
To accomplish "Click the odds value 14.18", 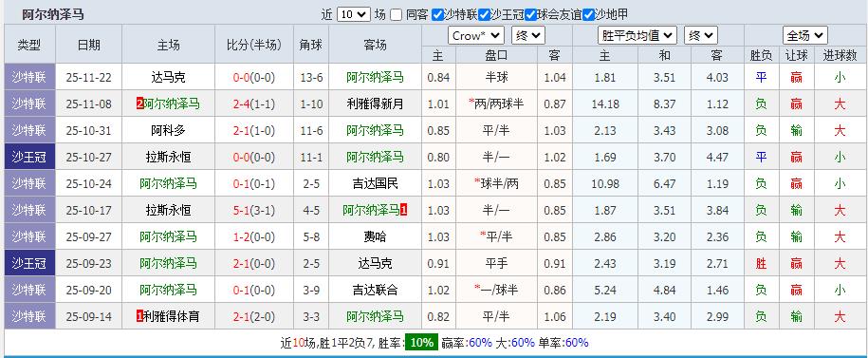I will click(605, 104).
